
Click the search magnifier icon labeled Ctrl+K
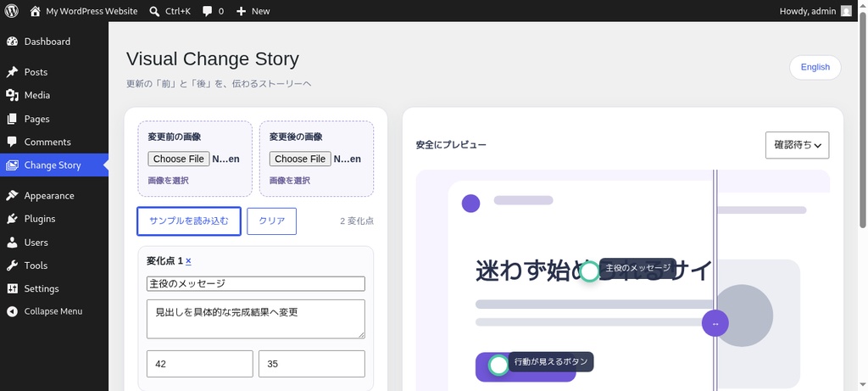(x=154, y=11)
